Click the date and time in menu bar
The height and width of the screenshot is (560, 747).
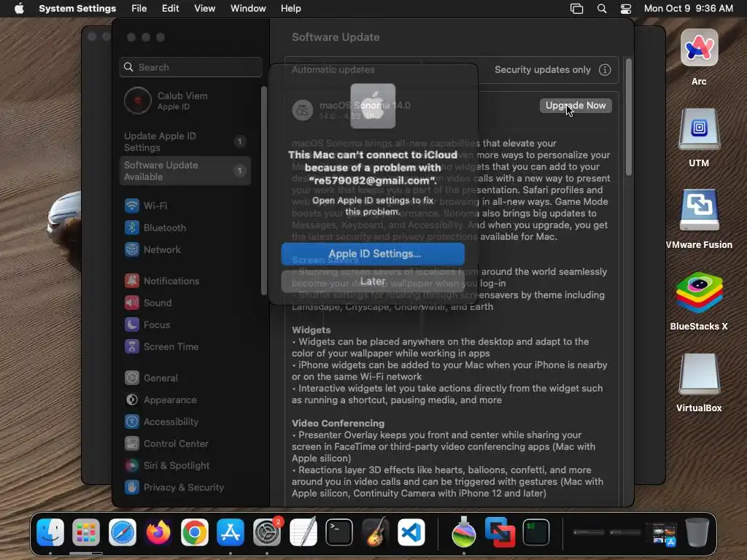pyautogui.click(x=689, y=9)
